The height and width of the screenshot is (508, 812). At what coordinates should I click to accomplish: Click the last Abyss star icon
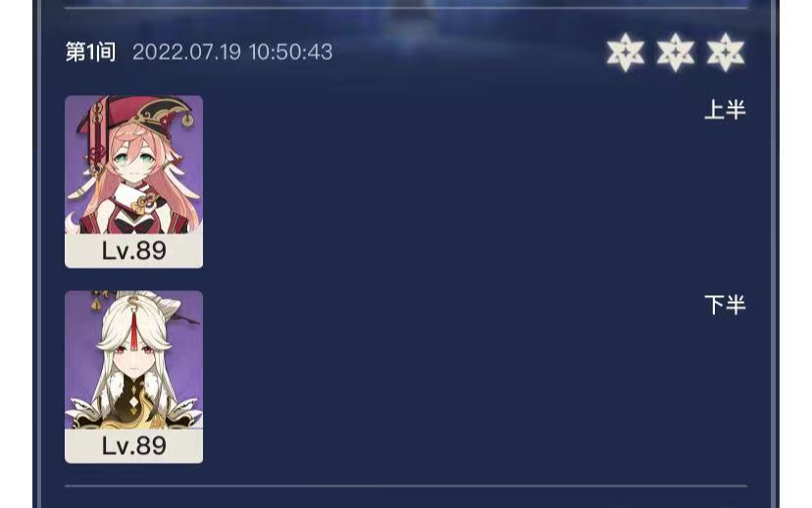[x=726, y=52]
